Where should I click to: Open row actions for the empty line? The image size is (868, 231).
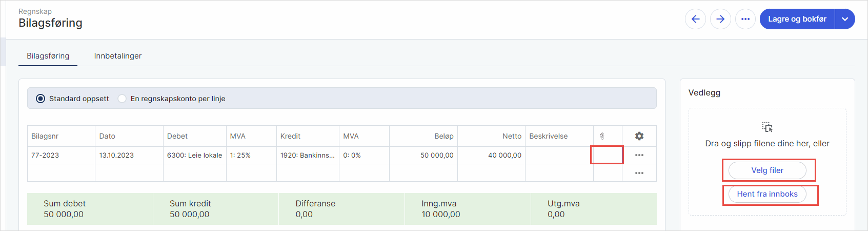(x=639, y=173)
